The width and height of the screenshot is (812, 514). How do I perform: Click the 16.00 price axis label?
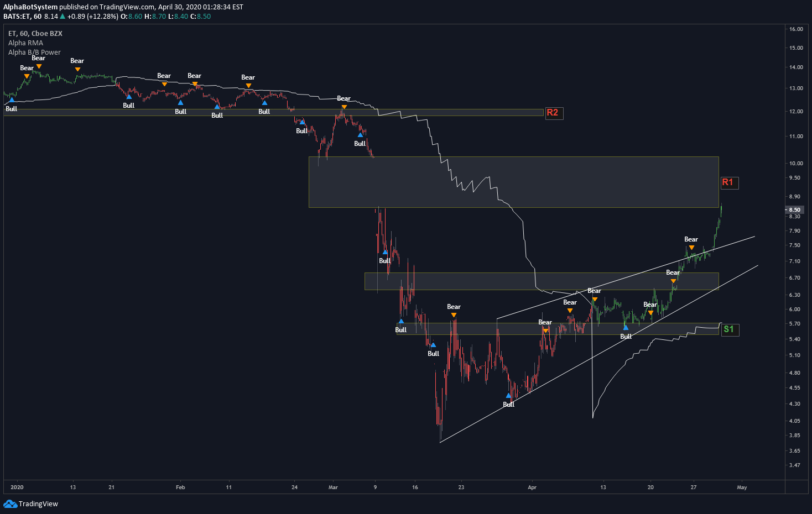click(796, 29)
